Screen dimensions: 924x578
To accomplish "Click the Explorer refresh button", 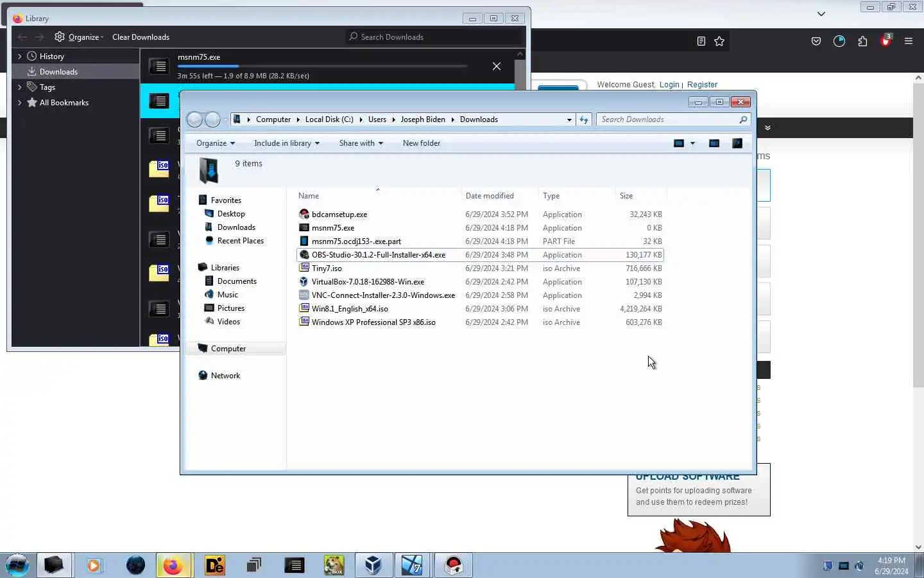I will (x=583, y=119).
